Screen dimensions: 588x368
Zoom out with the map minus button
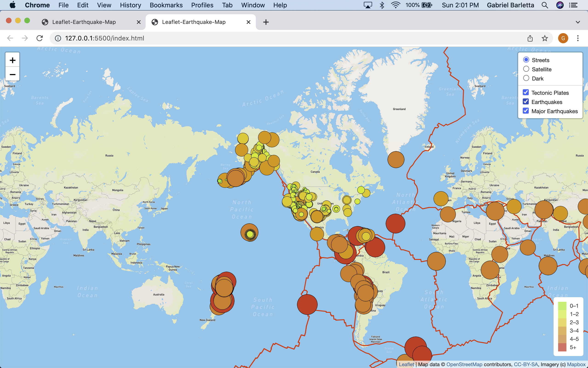[x=12, y=74]
